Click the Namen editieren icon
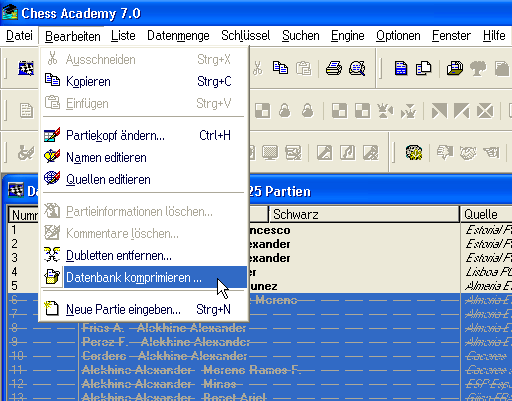 pos(52,156)
